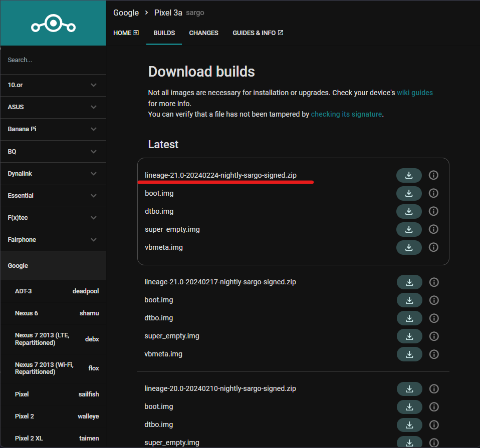Image resolution: width=480 pixels, height=448 pixels.
Task: Focus the device Search field
Action: pos(53,60)
